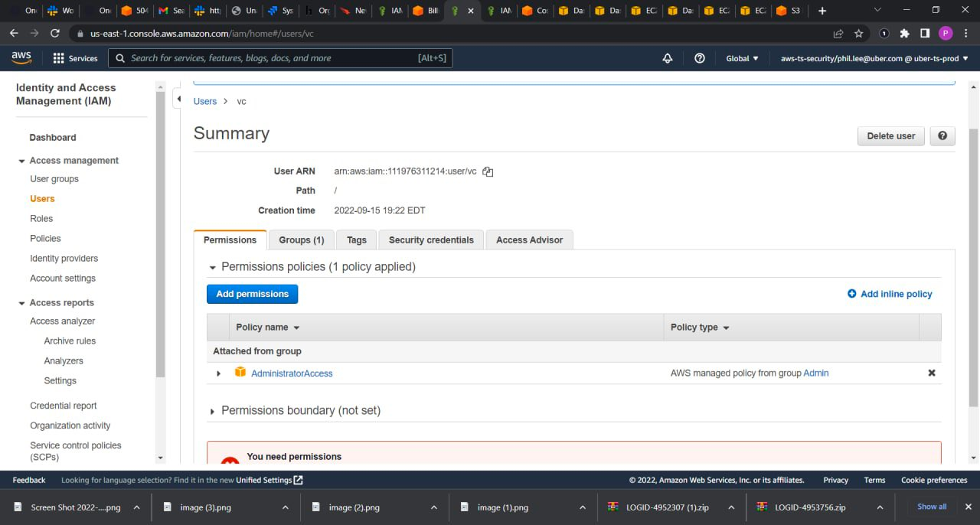Bookmark the page with the star icon
Viewport: 980px width, 525px height.
coord(858,33)
